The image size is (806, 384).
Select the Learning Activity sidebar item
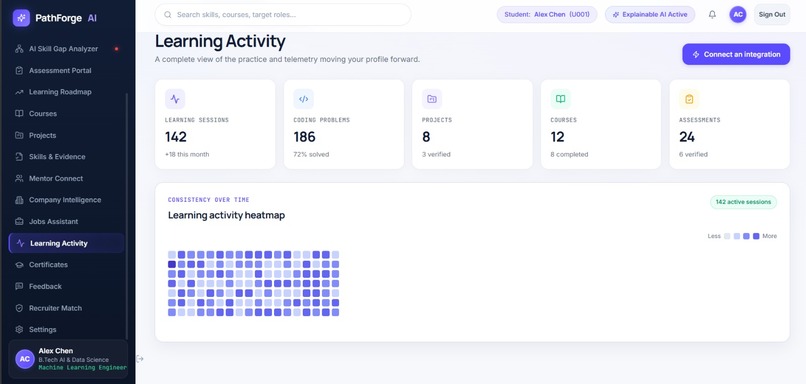pyautogui.click(x=66, y=243)
